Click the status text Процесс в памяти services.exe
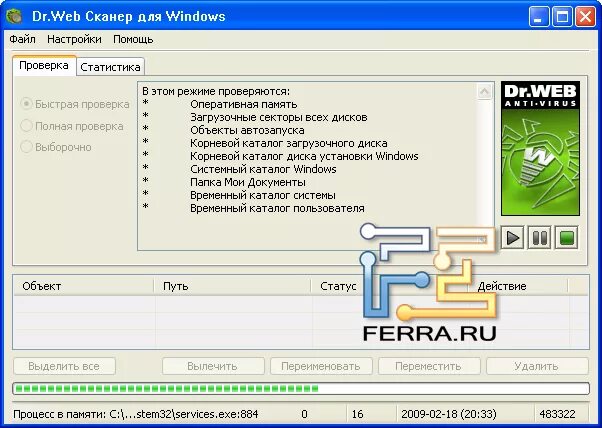This screenshot has width=602, height=428. pyautogui.click(x=136, y=414)
